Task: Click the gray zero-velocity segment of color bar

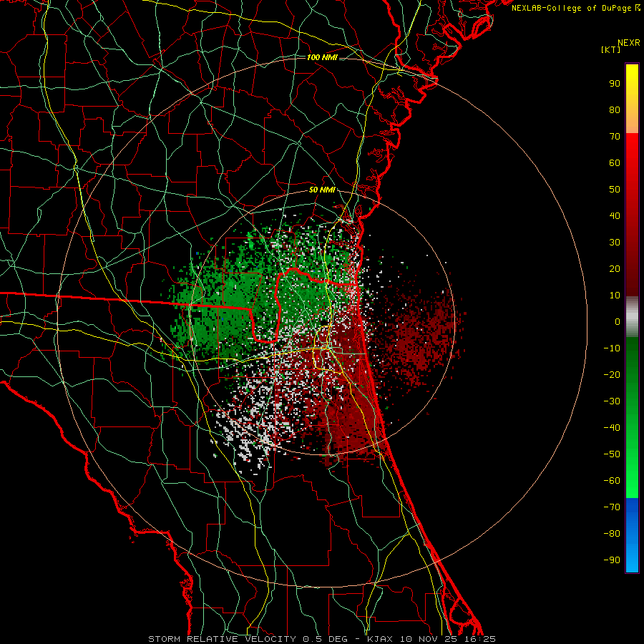Action: (632, 317)
